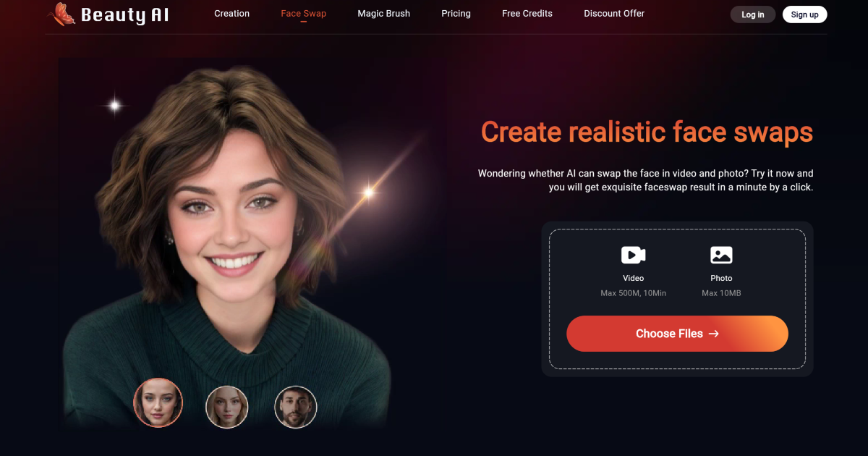
Task: Open the Creation menu item
Action: [x=231, y=14]
